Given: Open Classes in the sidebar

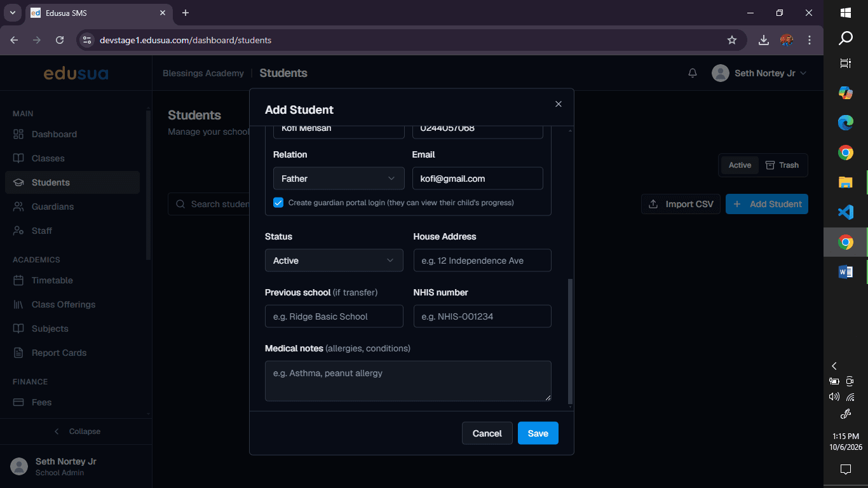Looking at the screenshot, I should tap(72, 158).
